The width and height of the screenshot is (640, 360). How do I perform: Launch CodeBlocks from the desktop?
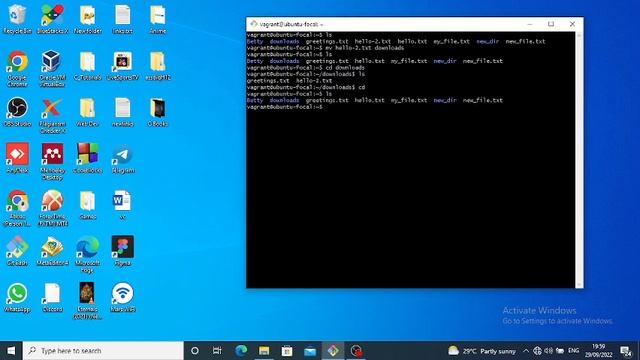click(88, 158)
